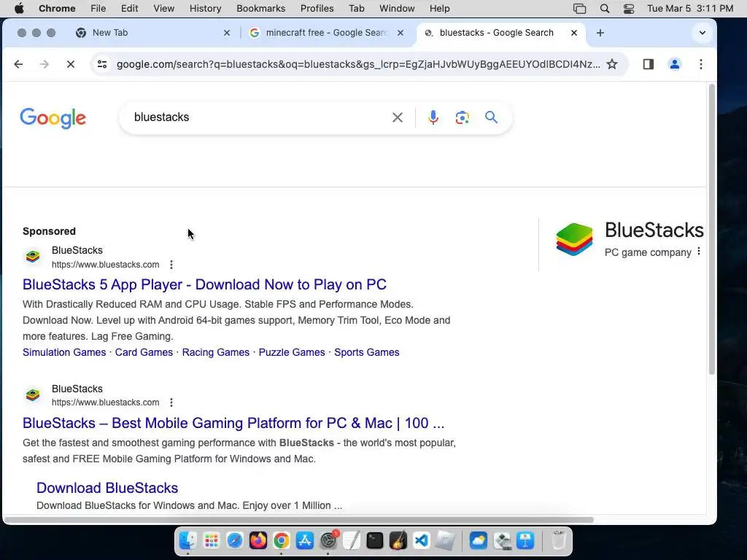Search by image with Google Lens

tap(462, 117)
